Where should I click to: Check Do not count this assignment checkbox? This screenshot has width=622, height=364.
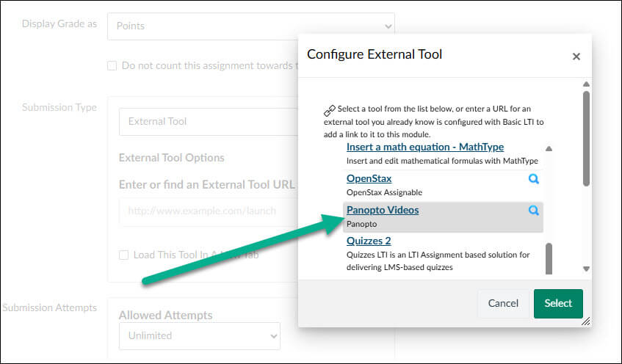pos(112,65)
